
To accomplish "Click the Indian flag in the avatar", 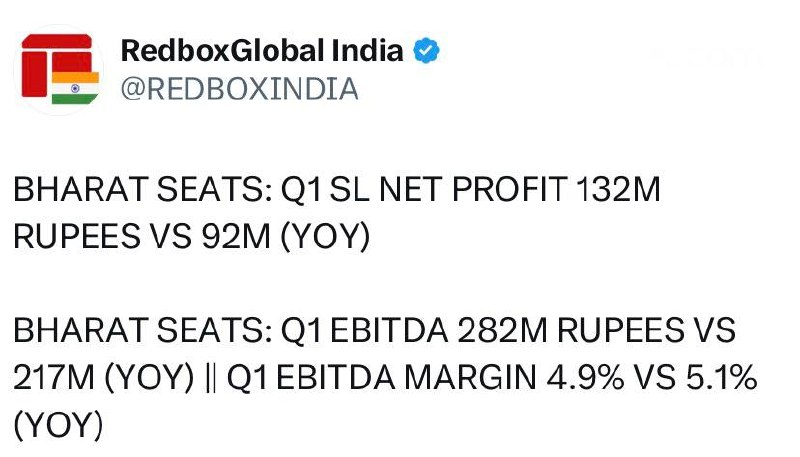I will (76, 88).
